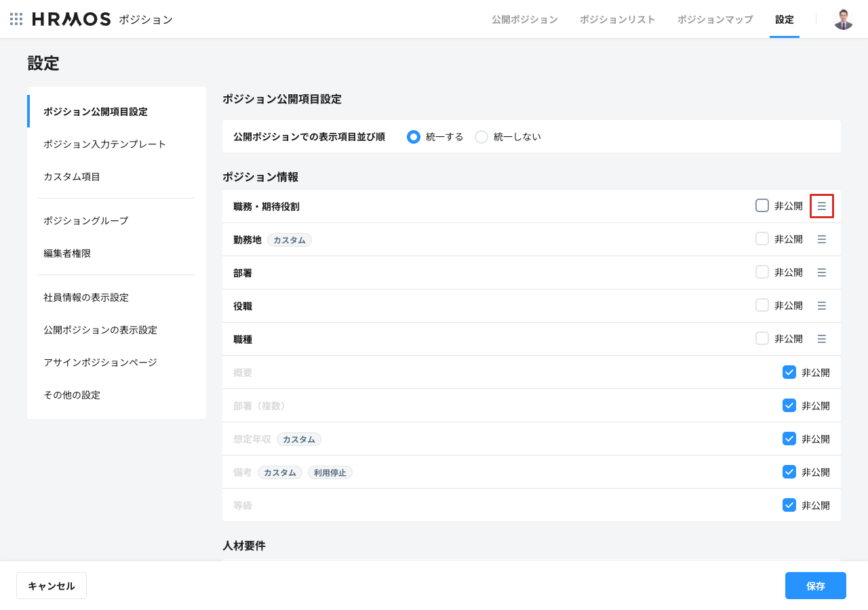868x610 pixels.
Task: Go to ポジションリスト tab
Action: click(x=618, y=20)
